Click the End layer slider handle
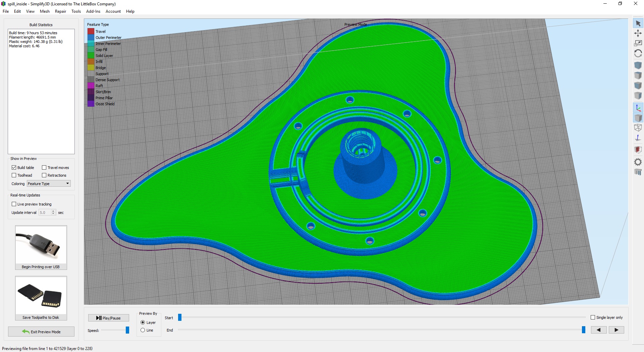 [x=584, y=330]
